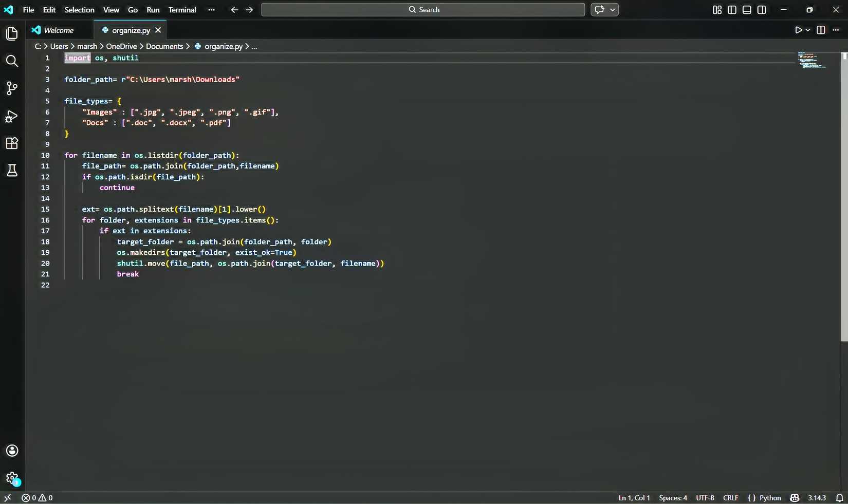Toggle the bottom panel
This screenshot has width=848, height=504.
point(747,10)
